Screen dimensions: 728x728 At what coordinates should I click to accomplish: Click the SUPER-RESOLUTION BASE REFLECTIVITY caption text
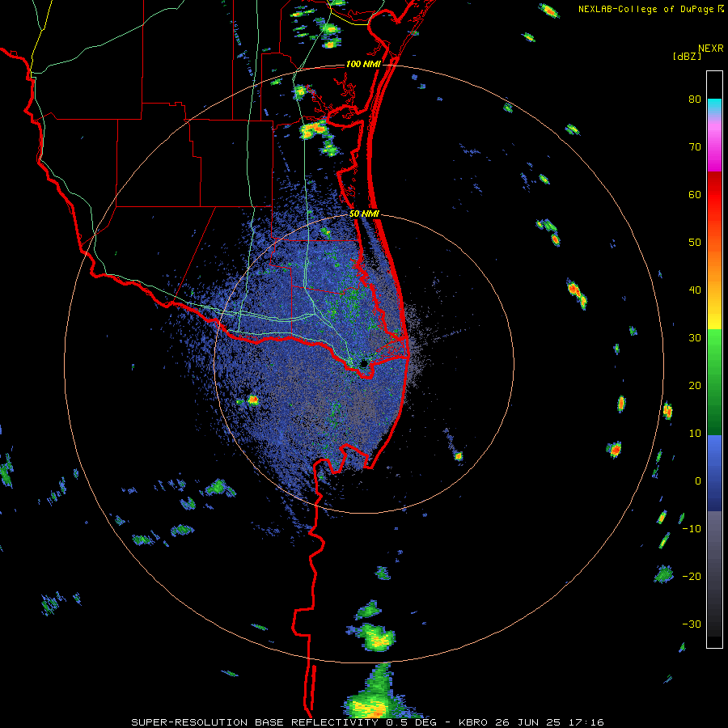[255, 722]
